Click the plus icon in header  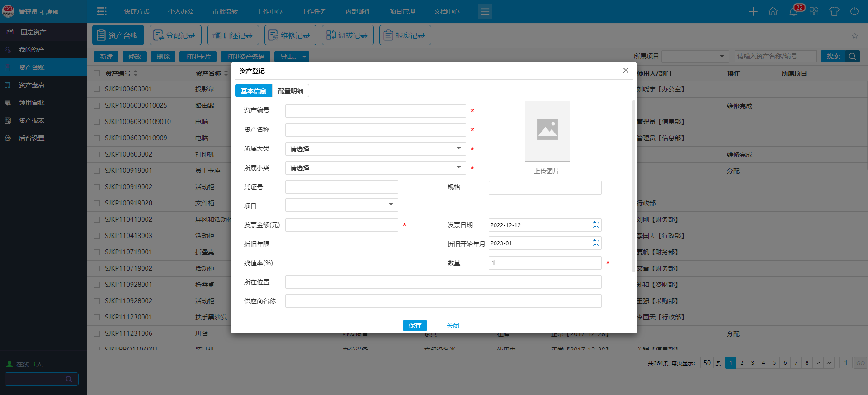753,11
